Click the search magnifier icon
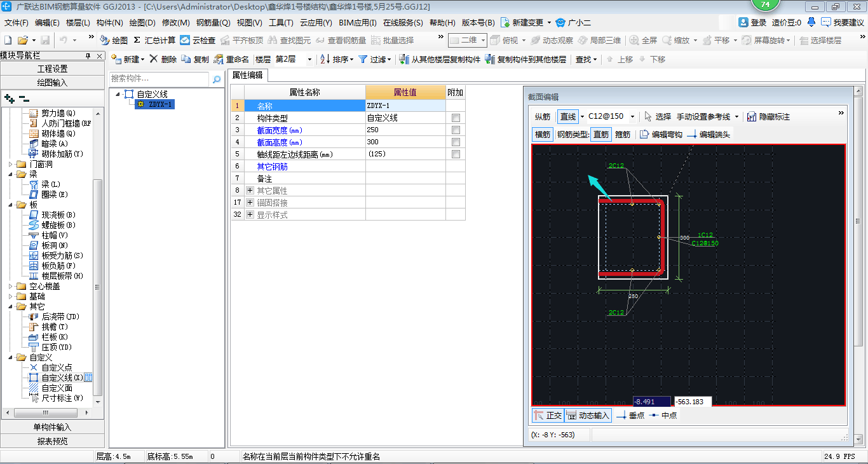 [217, 79]
